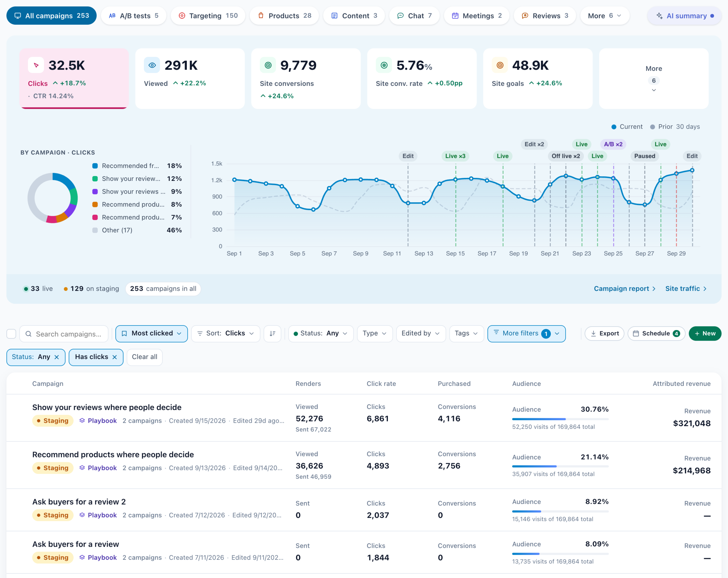Click Clear all filters
This screenshot has width=728, height=578.
[x=144, y=357]
